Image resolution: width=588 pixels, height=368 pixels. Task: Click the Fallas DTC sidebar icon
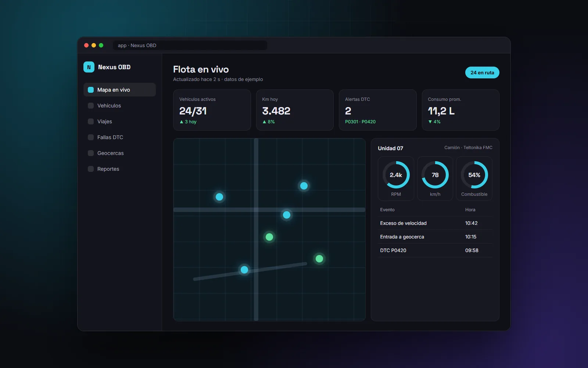click(91, 137)
